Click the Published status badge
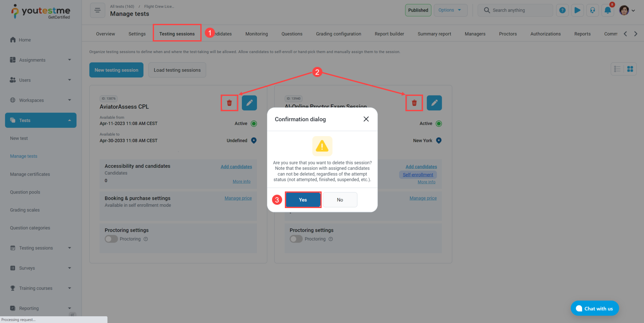The image size is (644, 323). coord(418,10)
